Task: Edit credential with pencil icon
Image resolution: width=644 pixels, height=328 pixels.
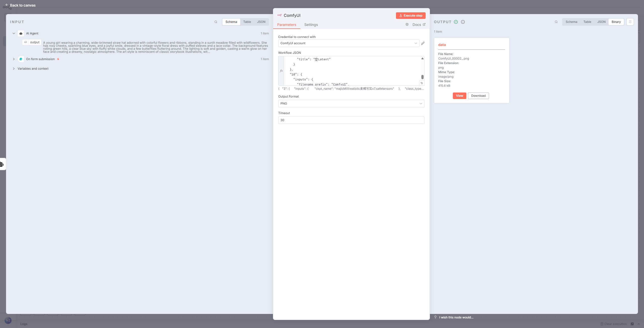Action: click(x=423, y=43)
